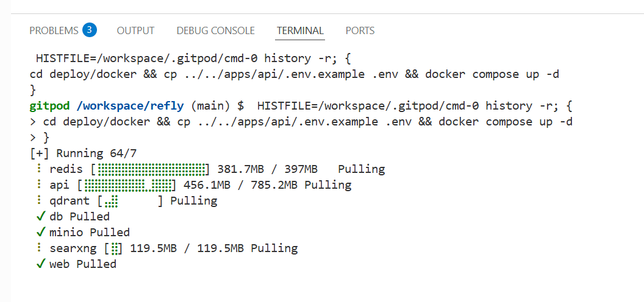Click the spinner icon beside redis
Viewport: 644px width, 302px height.
38,169
